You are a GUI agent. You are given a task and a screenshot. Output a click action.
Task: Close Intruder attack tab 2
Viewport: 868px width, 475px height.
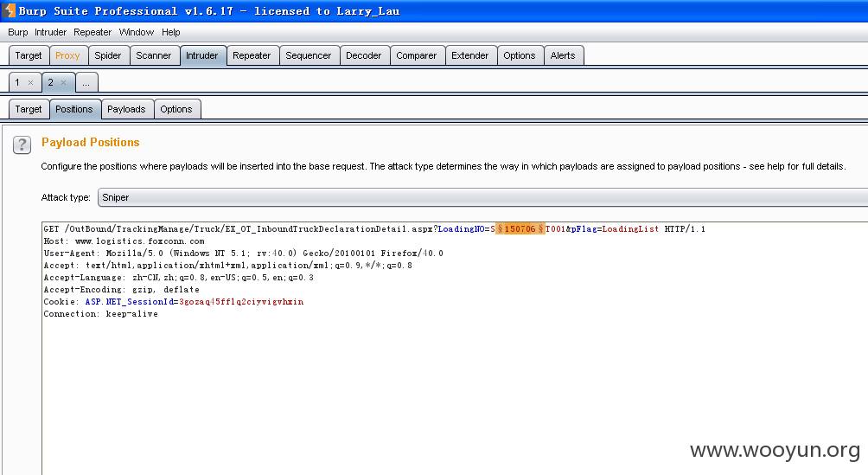click(x=64, y=82)
